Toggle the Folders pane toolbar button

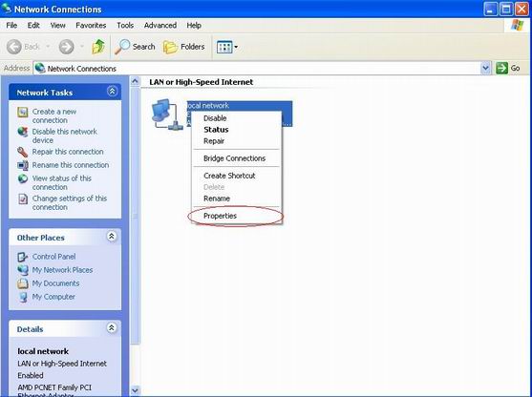184,47
